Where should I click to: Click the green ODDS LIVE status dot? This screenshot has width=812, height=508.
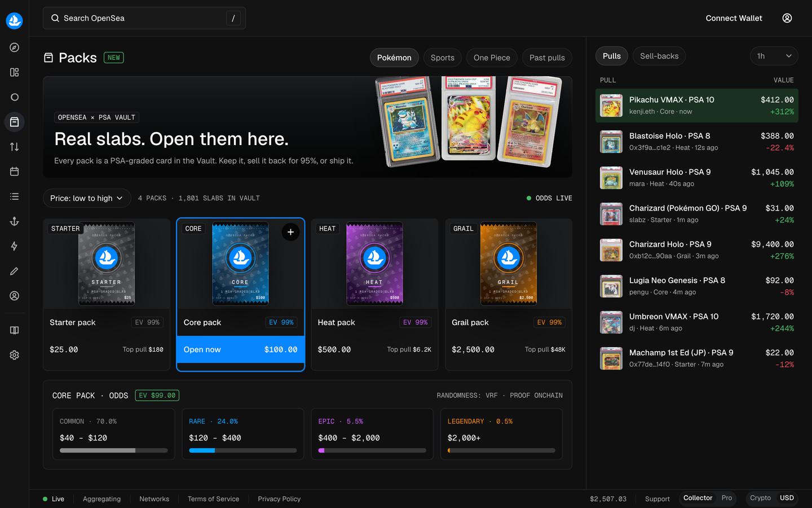coord(529,198)
